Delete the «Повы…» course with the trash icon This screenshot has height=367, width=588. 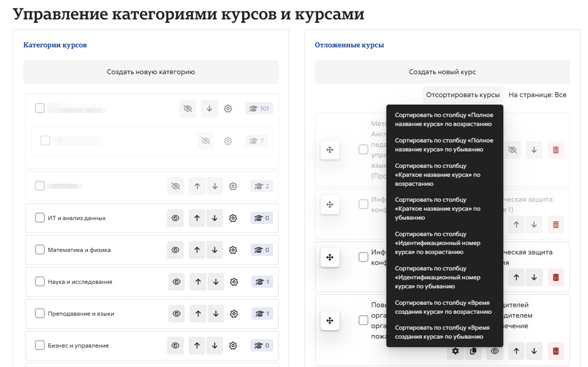click(x=556, y=351)
